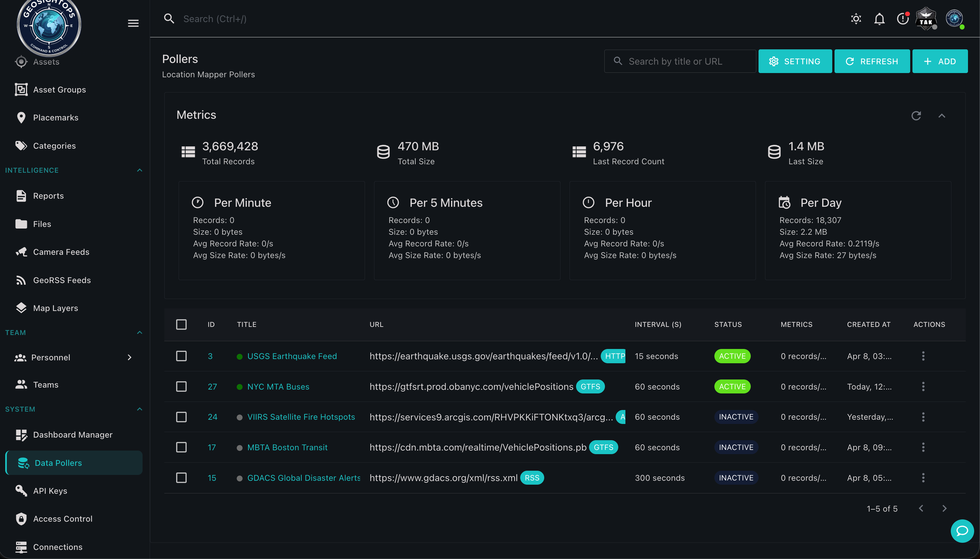
Task: Open the VIIRS Satellite Fire Hotspots link
Action: (x=301, y=416)
